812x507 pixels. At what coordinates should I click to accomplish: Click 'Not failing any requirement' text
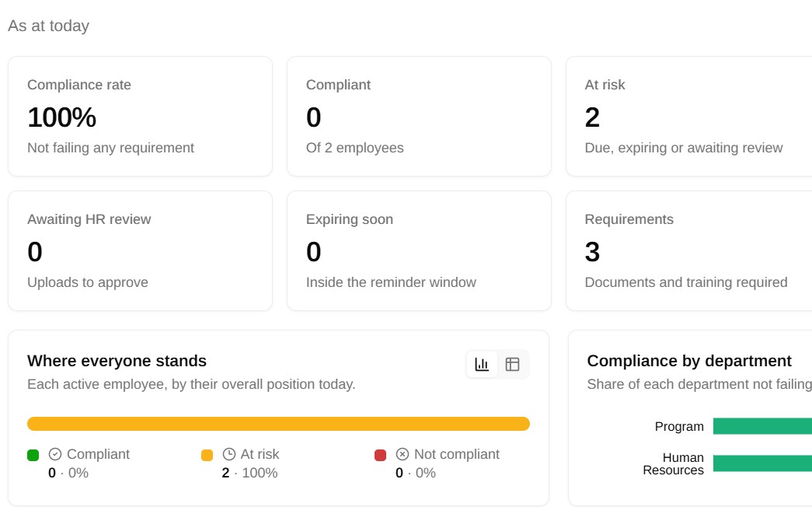(x=110, y=148)
